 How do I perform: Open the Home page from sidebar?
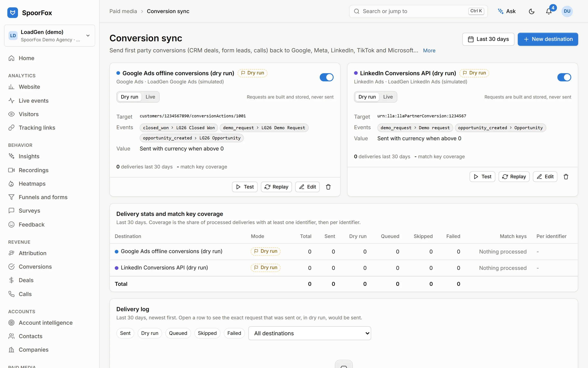pyautogui.click(x=50, y=58)
